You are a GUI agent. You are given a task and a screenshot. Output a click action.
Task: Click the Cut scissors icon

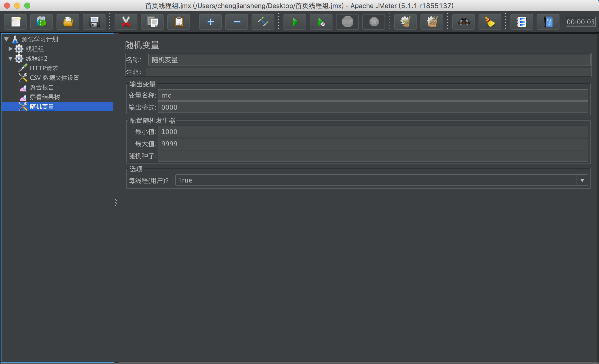(x=126, y=22)
